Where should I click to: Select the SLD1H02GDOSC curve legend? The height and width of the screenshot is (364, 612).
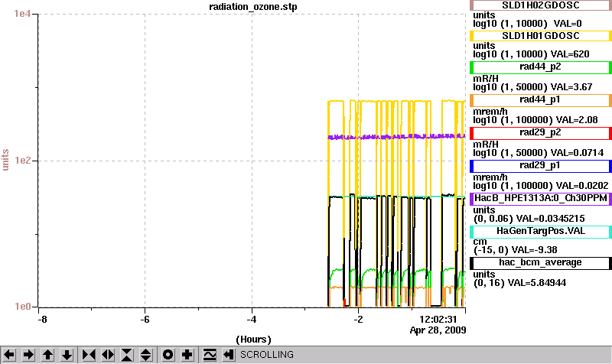[x=541, y=5]
